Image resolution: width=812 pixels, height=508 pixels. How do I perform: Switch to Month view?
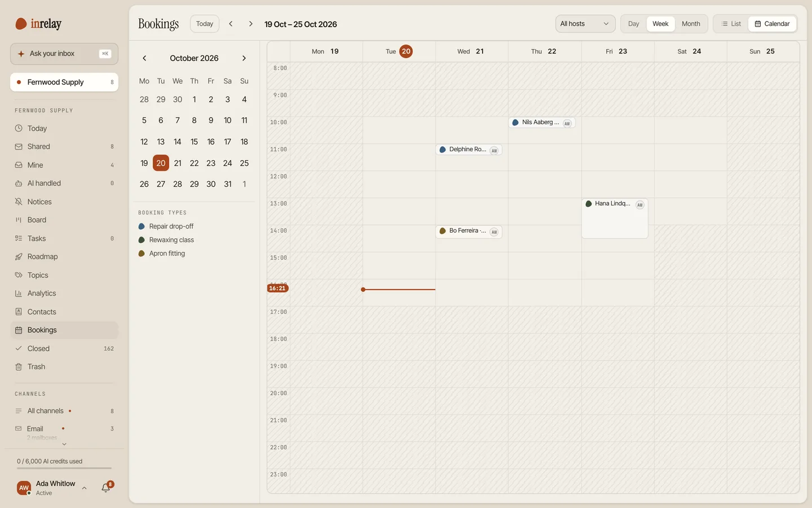pos(691,24)
